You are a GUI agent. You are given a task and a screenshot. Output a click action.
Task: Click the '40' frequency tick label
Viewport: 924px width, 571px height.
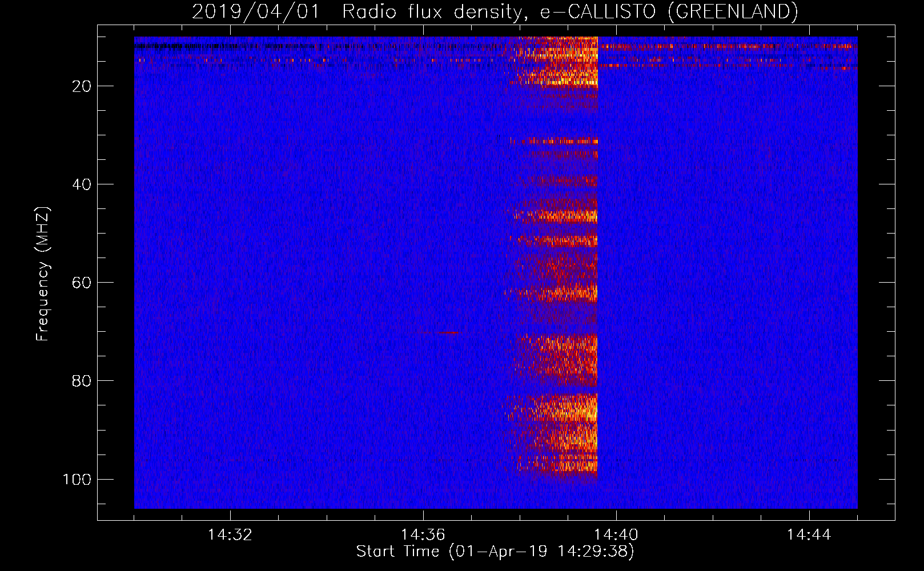[x=82, y=184]
